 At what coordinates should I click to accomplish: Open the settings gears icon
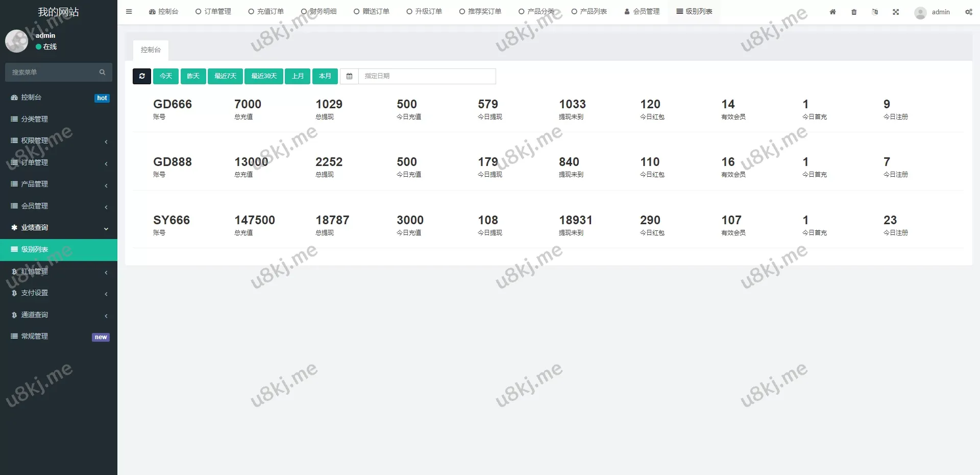pos(968,12)
